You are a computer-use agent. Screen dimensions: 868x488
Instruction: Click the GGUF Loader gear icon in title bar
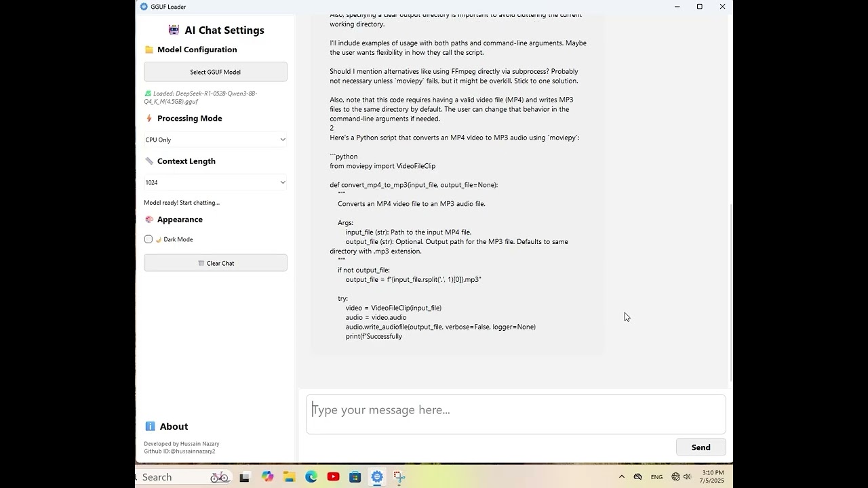tap(144, 7)
